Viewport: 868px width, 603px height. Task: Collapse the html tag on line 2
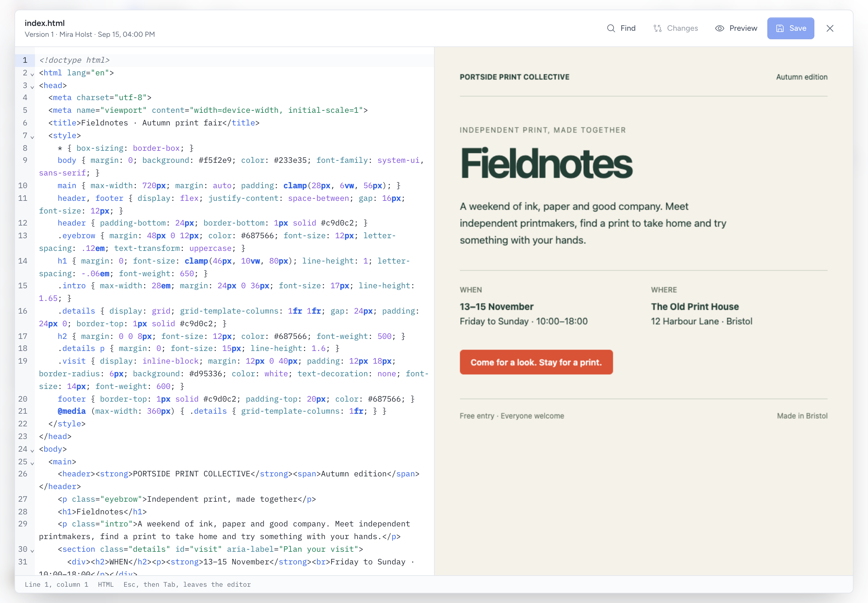[x=32, y=74]
